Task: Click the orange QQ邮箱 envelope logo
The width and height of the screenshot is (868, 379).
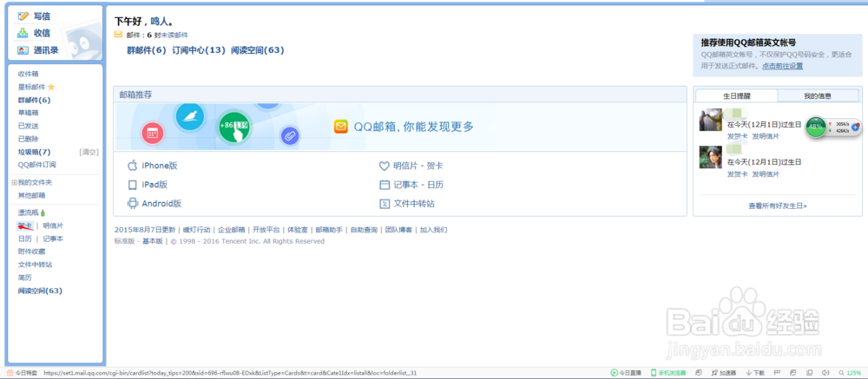Action: (341, 127)
